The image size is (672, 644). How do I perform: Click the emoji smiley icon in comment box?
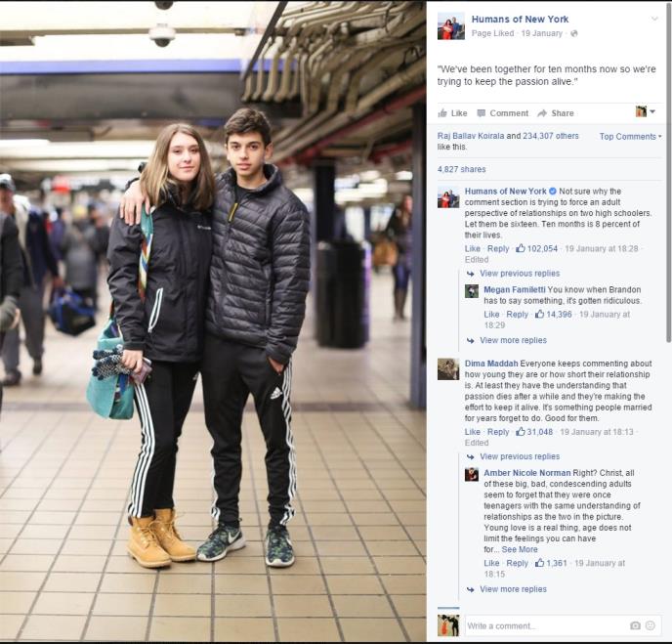tap(651, 625)
